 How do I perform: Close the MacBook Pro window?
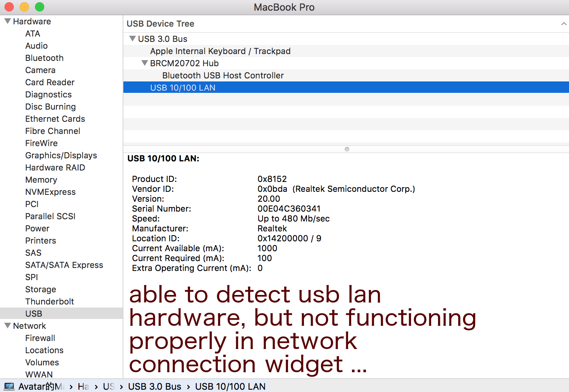9,7
